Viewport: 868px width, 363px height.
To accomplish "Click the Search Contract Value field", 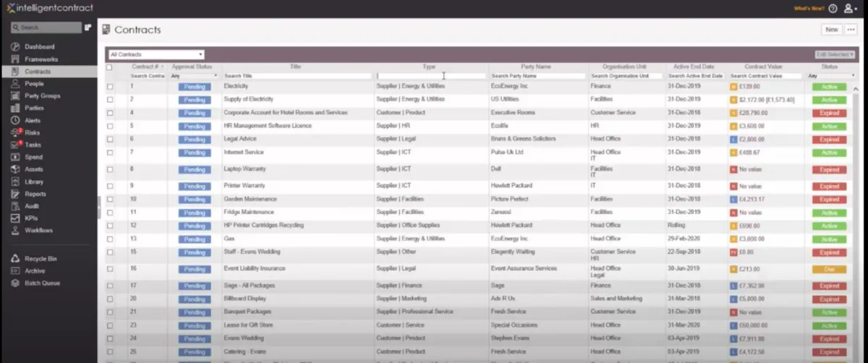I will click(766, 76).
